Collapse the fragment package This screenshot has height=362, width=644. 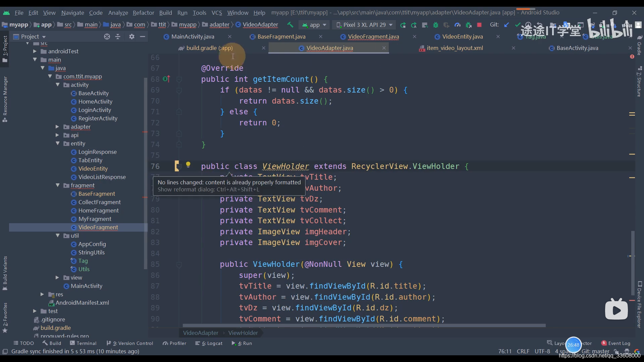pyautogui.click(x=57, y=185)
